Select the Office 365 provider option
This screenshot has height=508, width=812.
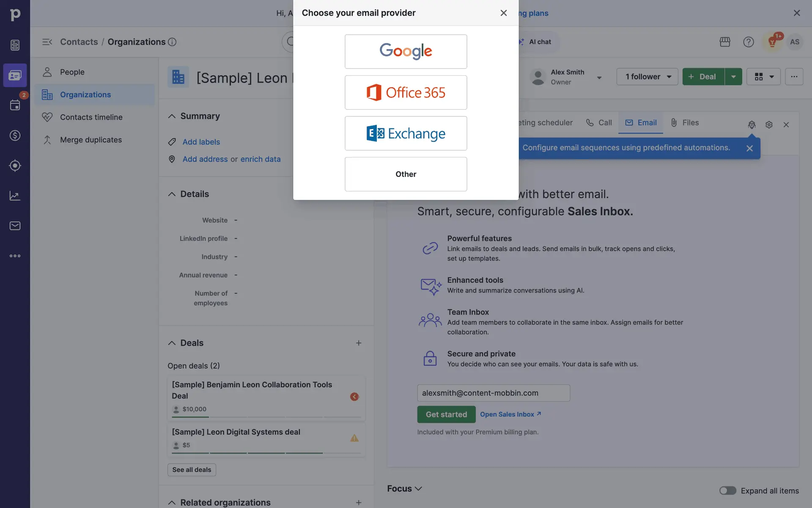(x=406, y=92)
